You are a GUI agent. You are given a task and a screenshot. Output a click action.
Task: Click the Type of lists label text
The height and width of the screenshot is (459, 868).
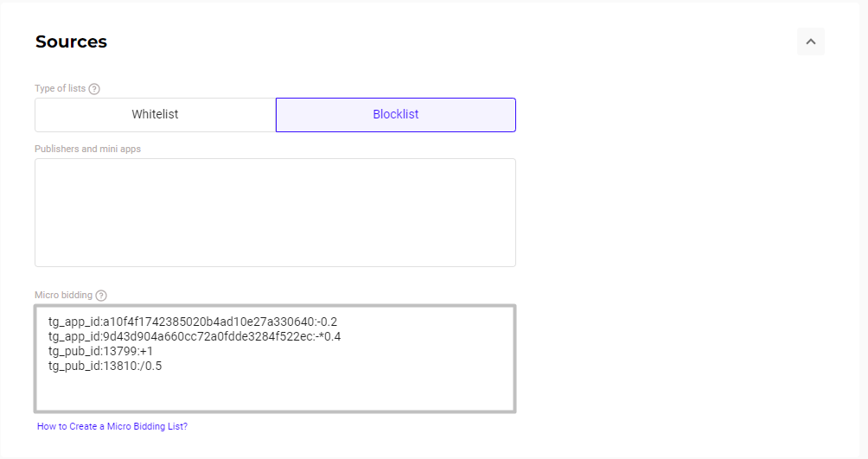[x=60, y=88]
